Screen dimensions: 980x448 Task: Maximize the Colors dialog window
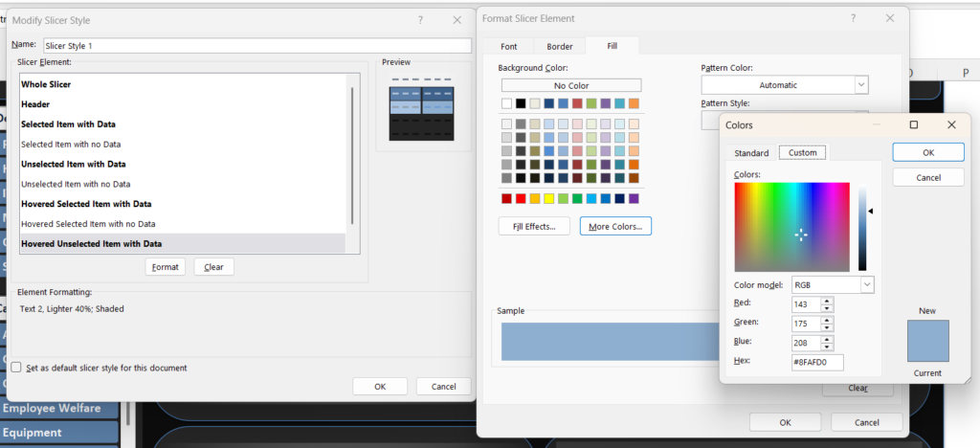click(914, 125)
